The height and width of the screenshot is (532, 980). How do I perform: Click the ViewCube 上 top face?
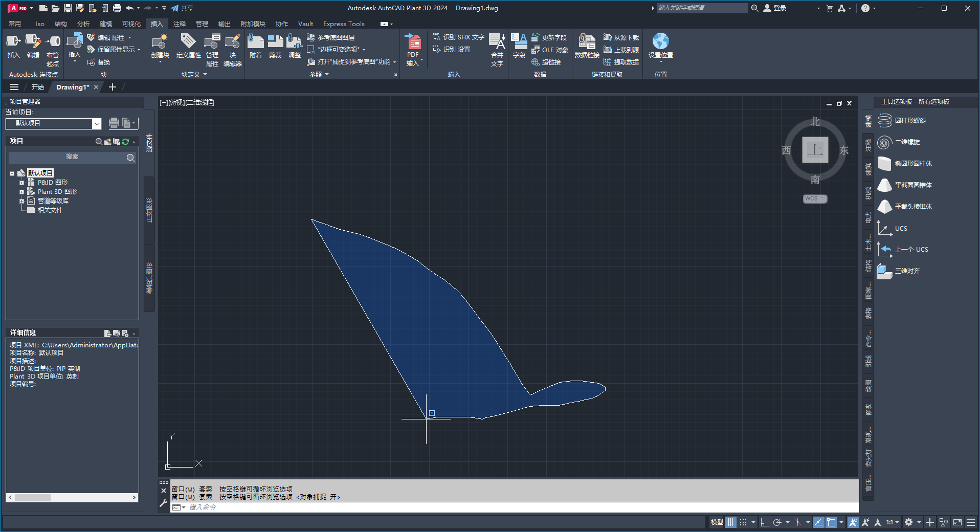pyautogui.click(x=815, y=150)
